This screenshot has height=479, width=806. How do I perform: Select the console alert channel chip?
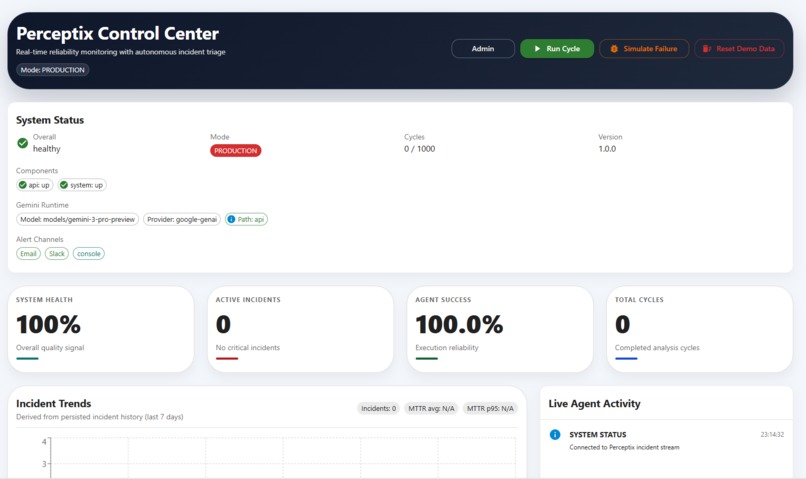88,254
